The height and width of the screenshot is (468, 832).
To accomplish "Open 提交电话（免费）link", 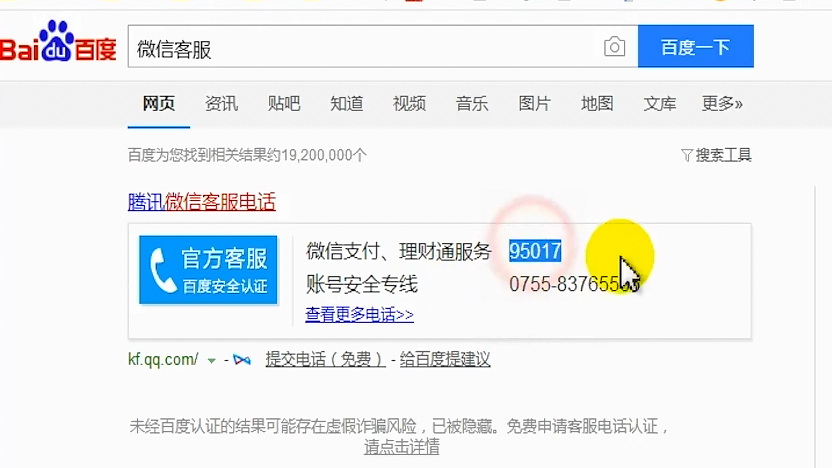I will 325,360.
